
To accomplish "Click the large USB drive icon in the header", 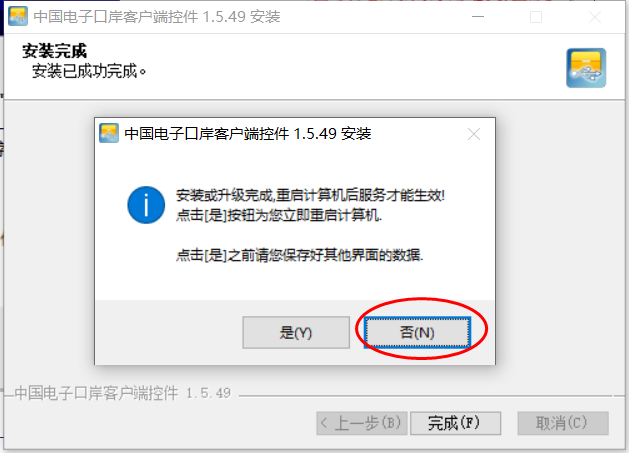I will point(586,68).
